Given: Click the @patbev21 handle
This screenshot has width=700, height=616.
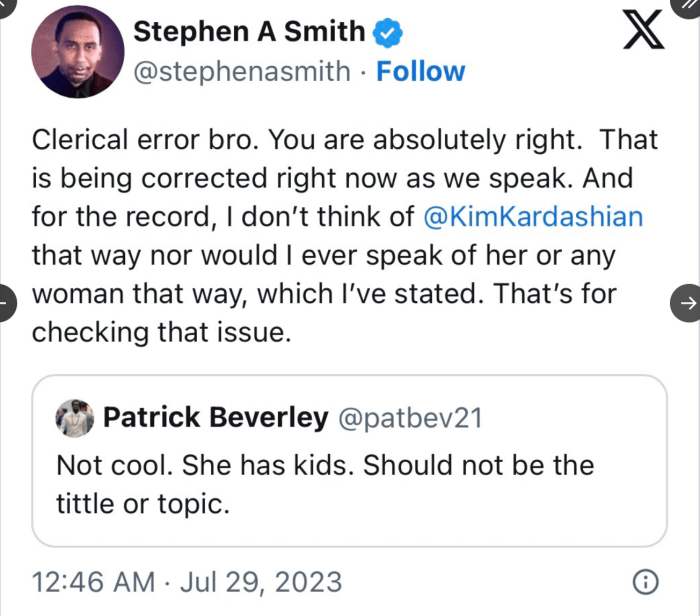Looking at the screenshot, I should coord(410,418).
